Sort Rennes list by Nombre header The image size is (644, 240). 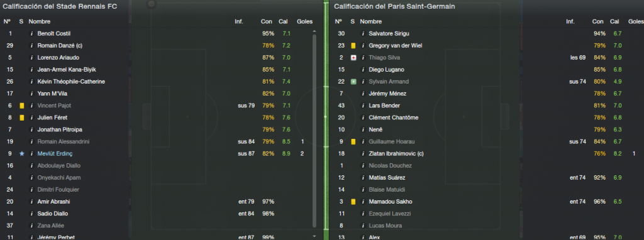point(40,21)
